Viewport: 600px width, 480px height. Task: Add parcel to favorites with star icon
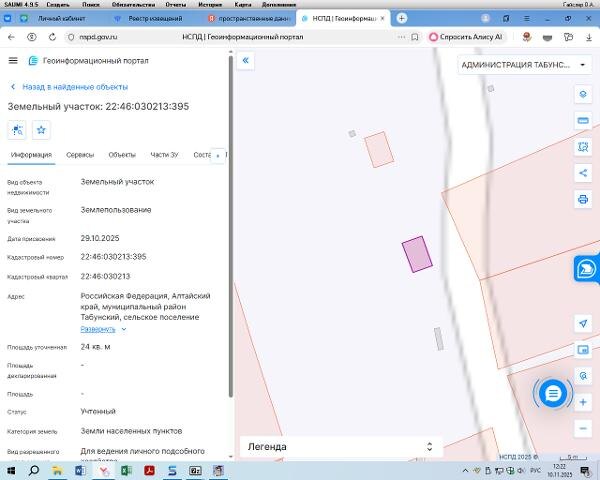coord(41,130)
